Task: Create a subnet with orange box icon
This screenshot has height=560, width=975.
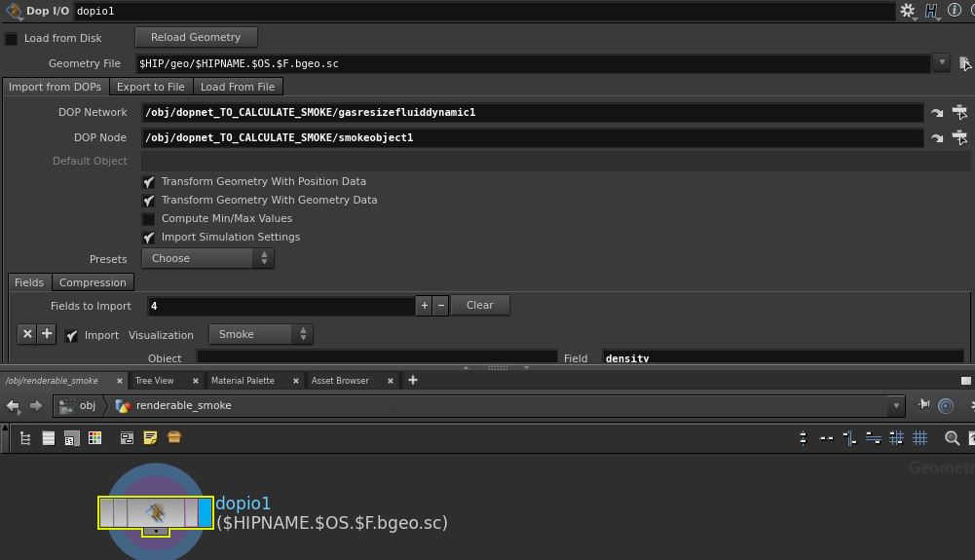Action: pos(174,437)
